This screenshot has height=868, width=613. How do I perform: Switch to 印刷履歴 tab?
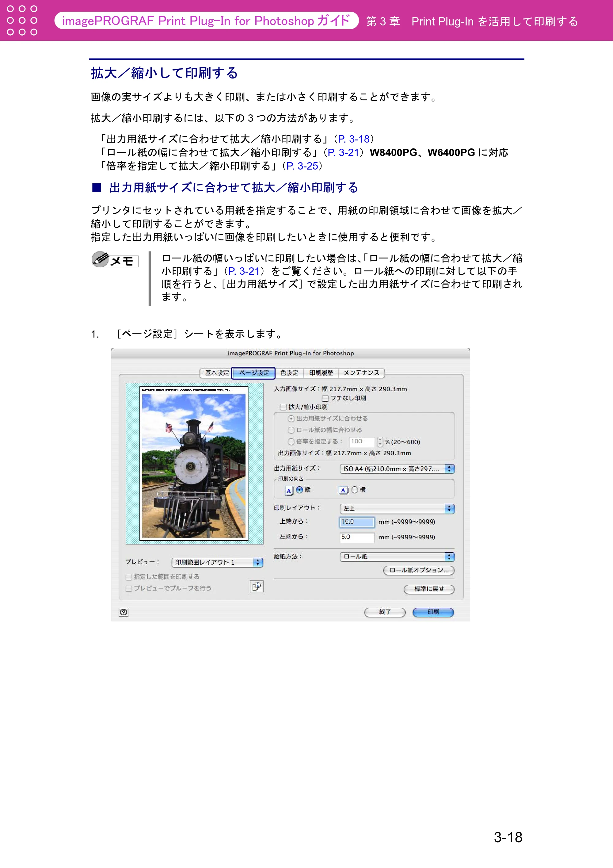[321, 373]
